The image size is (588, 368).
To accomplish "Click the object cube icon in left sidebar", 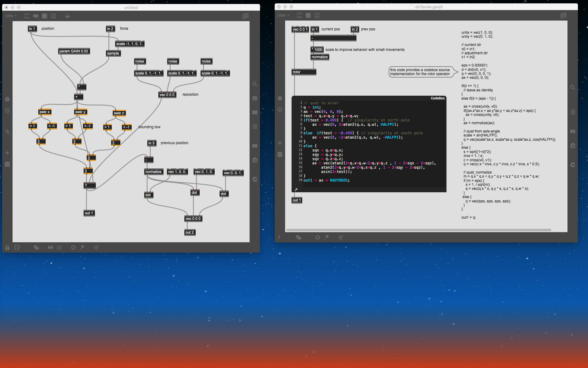I will [7, 99].
